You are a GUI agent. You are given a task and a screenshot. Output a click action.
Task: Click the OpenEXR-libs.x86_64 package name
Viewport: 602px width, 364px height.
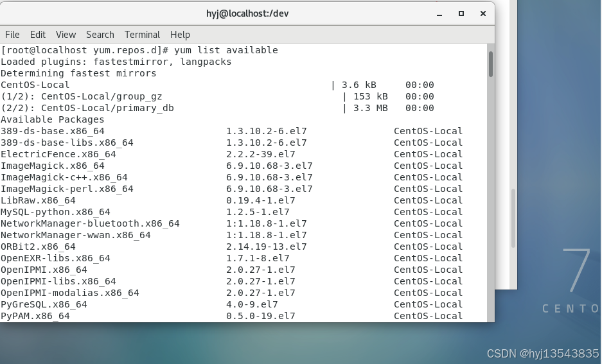55,258
